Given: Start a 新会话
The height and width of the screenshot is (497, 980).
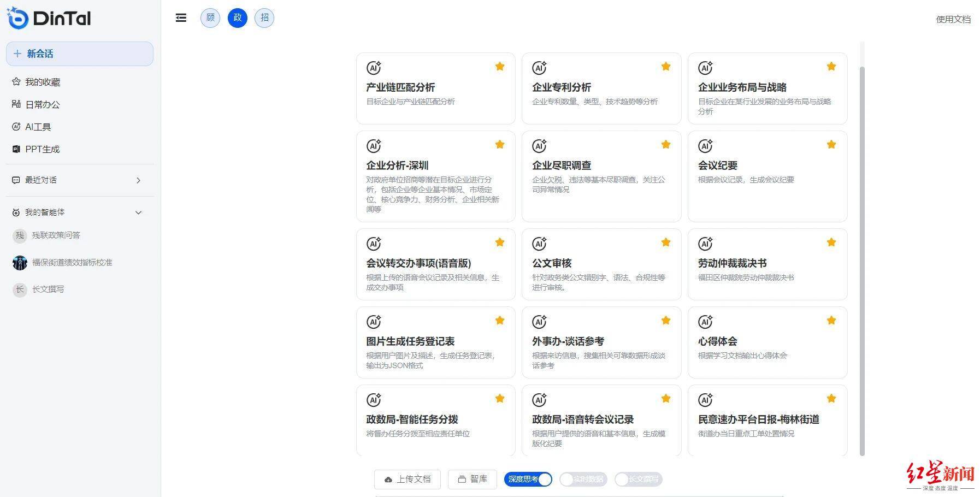Looking at the screenshot, I should (x=80, y=54).
